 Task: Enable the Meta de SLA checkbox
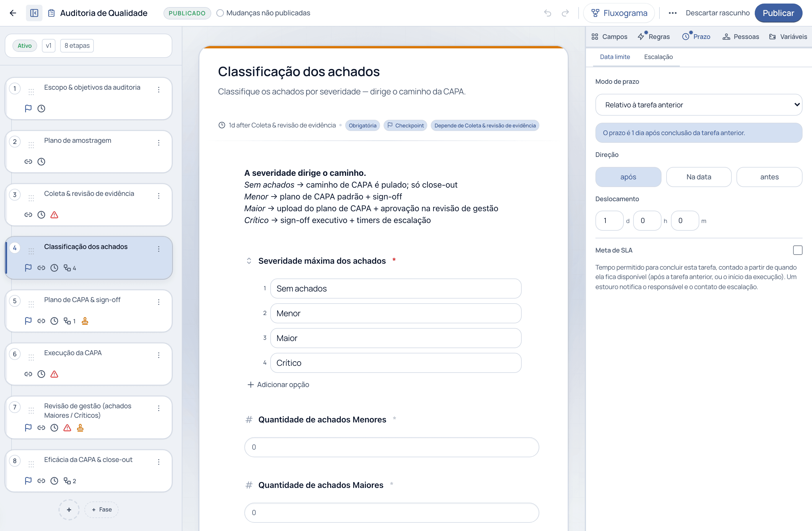[798, 250]
